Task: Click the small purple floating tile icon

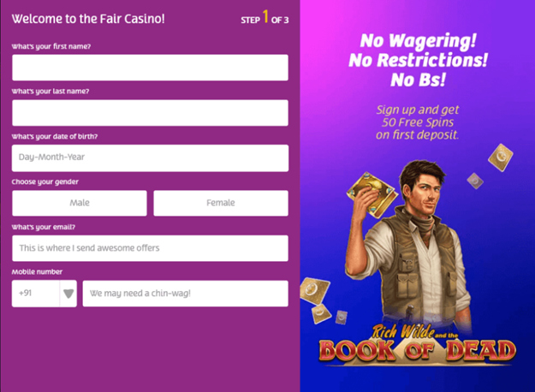Action: [475, 181]
